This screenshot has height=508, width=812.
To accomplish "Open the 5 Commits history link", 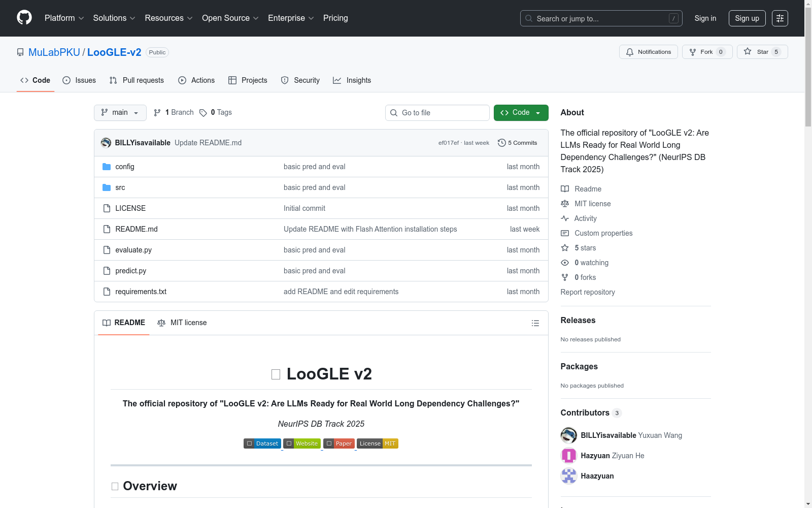I will (x=518, y=143).
